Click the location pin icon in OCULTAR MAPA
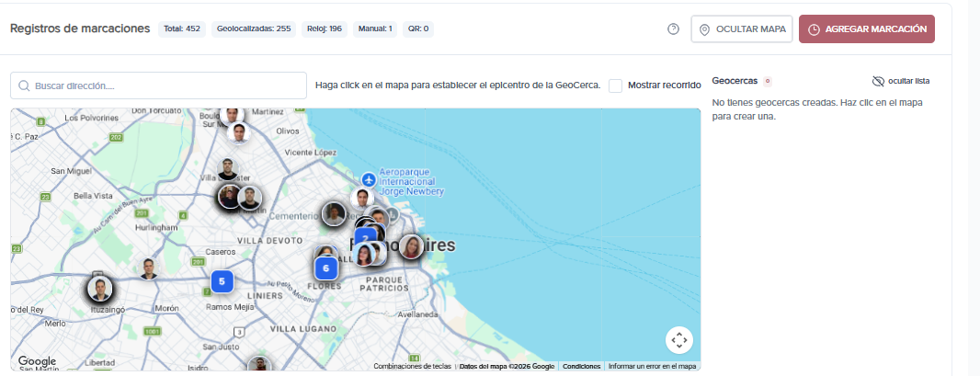980x376 pixels. point(704,30)
